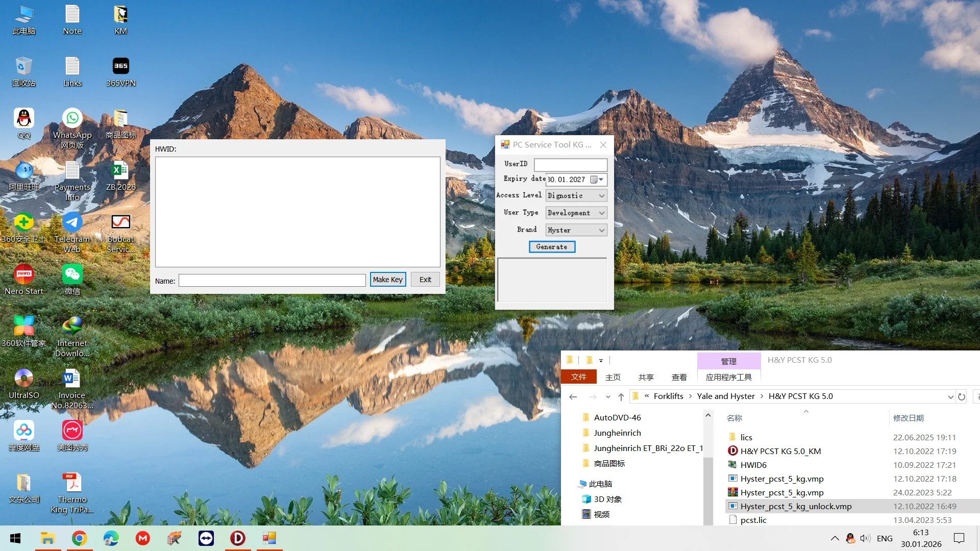Go up one folder level in Explorer
980x551 pixels.
coord(621,397)
